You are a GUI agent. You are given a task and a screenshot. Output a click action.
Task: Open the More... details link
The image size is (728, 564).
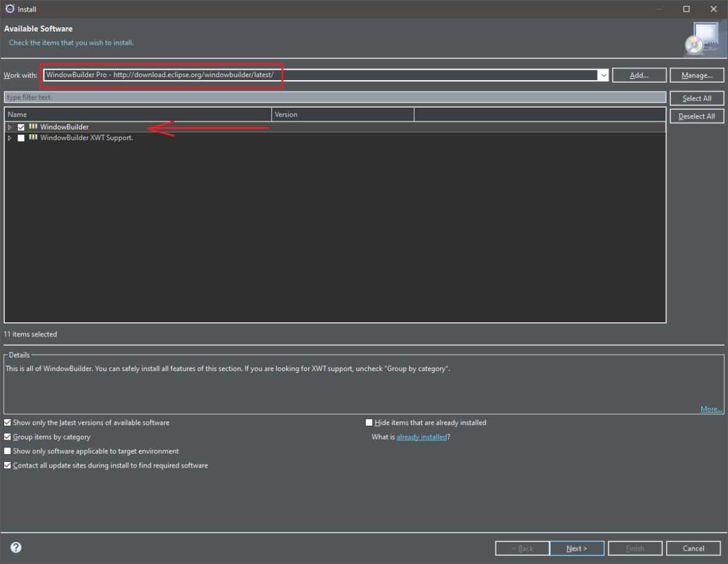tap(712, 409)
